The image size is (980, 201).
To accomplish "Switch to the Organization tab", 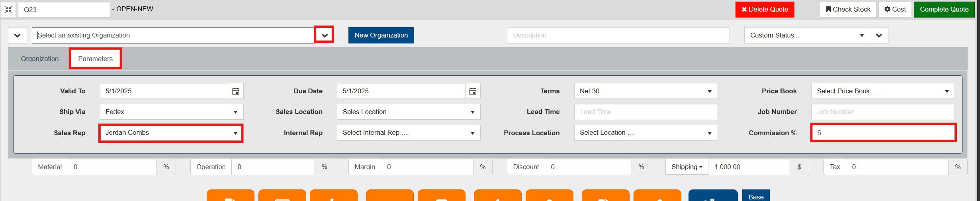I will [x=40, y=59].
